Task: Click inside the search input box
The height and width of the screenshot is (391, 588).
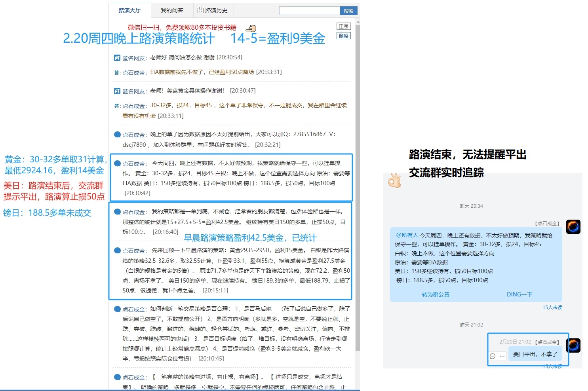Action: [309, 11]
